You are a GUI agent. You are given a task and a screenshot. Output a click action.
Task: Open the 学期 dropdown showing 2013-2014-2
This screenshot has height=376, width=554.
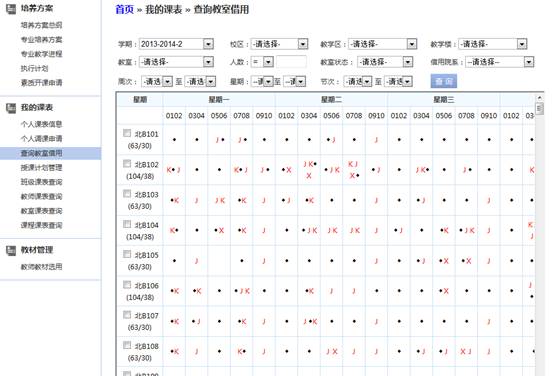176,44
